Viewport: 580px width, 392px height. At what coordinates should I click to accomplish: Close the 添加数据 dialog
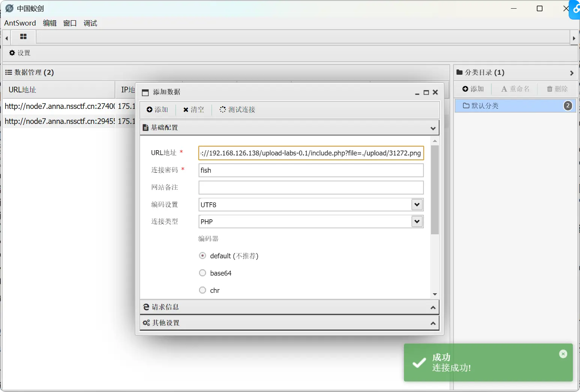435,92
